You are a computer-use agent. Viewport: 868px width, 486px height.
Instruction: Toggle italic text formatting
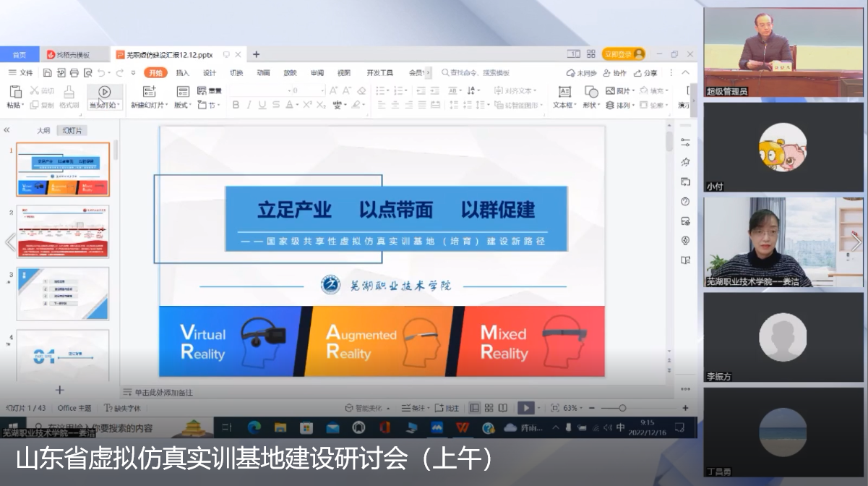249,105
